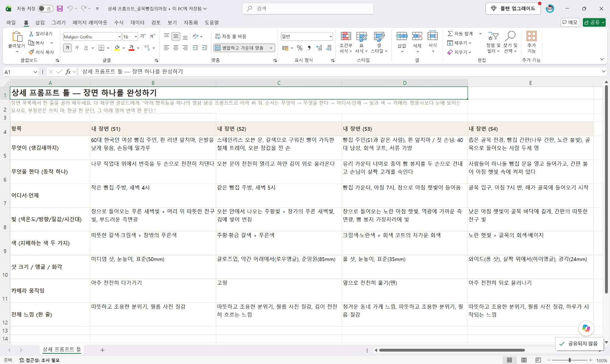
Task: Toggle Middle Align vertical alignment
Action: (176, 36)
